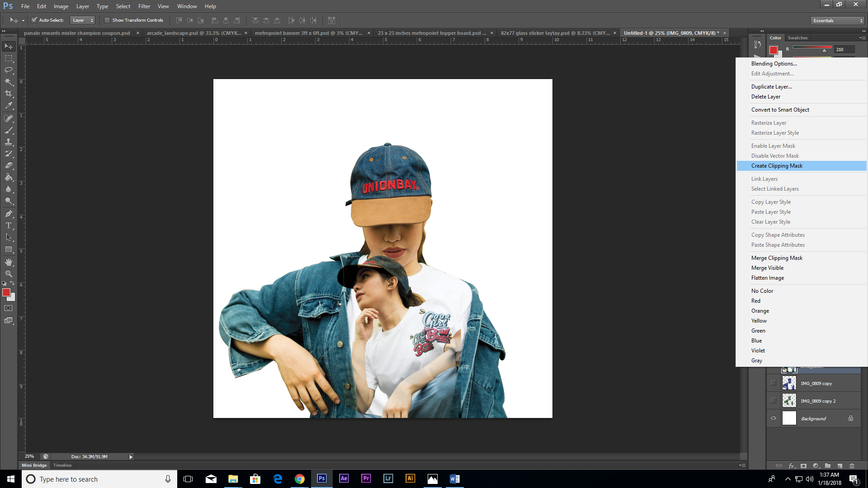Toggle the Auto-Select checkbox
The width and height of the screenshot is (868, 488).
pyautogui.click(x=34, y=20)
